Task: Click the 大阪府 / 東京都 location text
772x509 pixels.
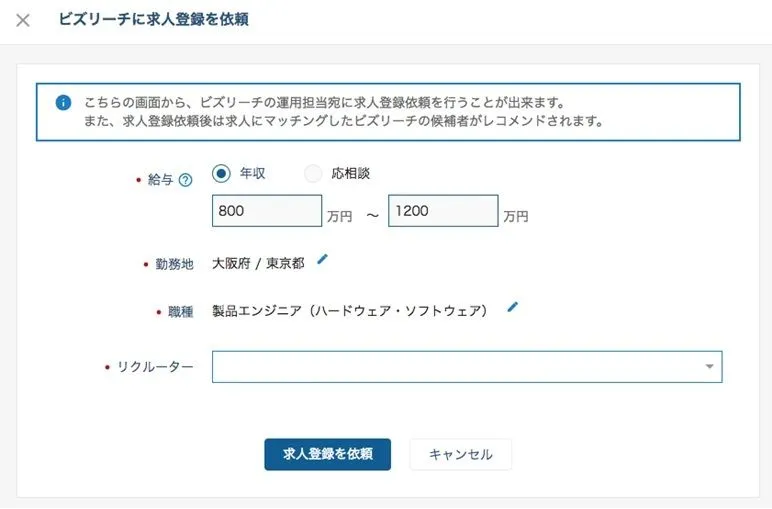Action: coord(258,264)
